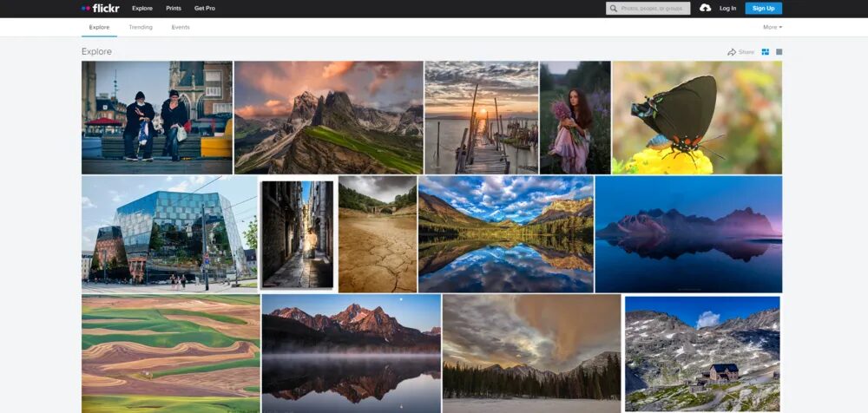This screenshot has width=868, height=413.
Task: Click the Explore page heading
Action: [x=96, y=51]
